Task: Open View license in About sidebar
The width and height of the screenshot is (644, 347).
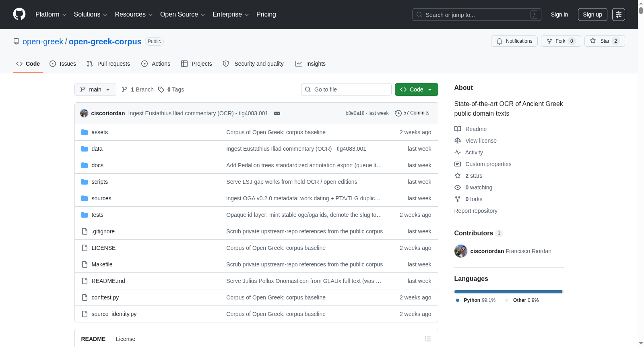Action: (x=475, y=141)
